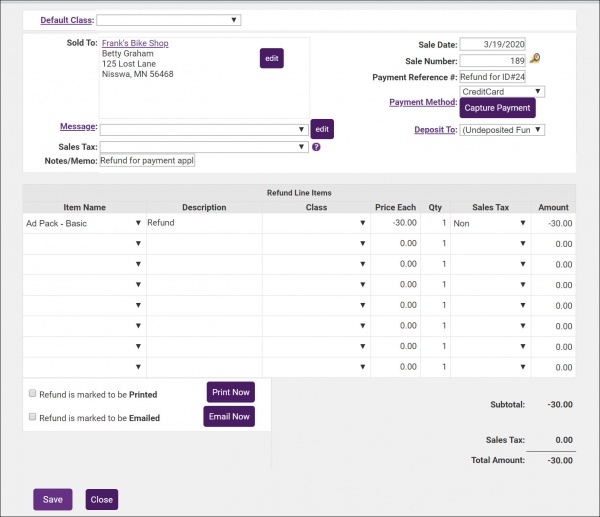This screenshot has width=600, height=517.
Task: Click the Notes/Memo text field
Action: tap(147, 160)
